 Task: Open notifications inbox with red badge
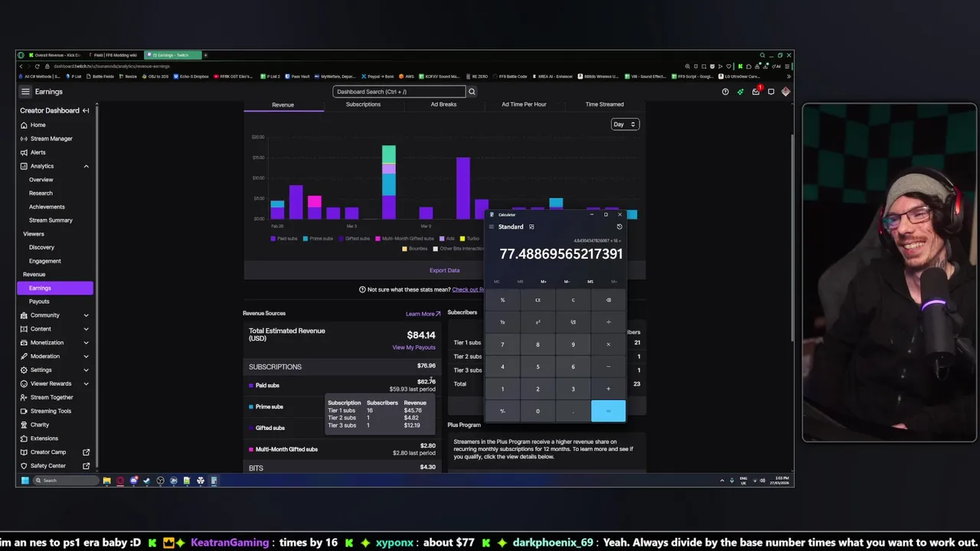coord(756,92)
